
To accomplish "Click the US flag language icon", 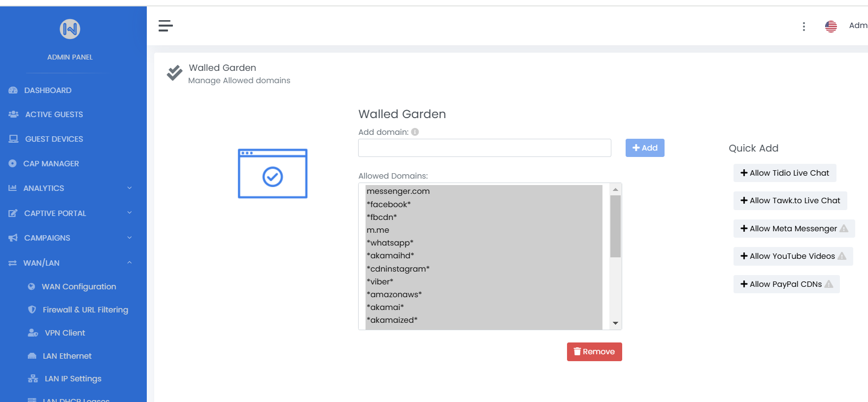I will tap(831, 27).
